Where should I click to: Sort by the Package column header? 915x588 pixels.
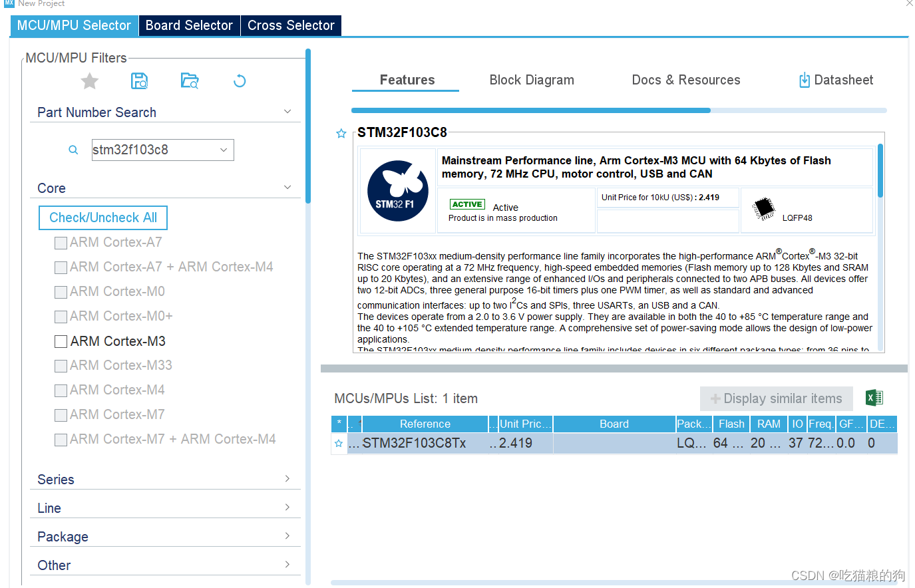[694, 424]
